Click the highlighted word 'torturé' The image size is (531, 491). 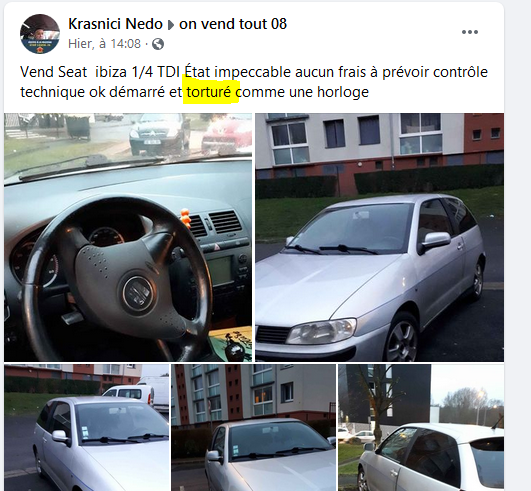[x=209, y=92]
